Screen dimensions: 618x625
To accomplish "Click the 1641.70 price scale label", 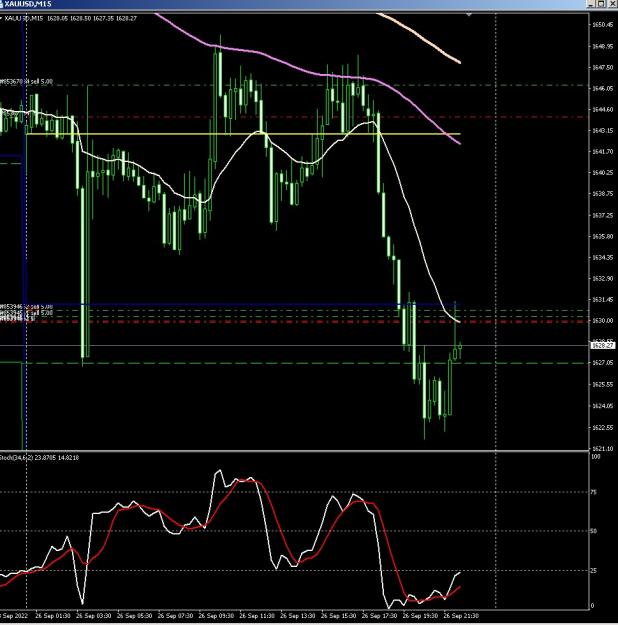I will coord(602,151).
